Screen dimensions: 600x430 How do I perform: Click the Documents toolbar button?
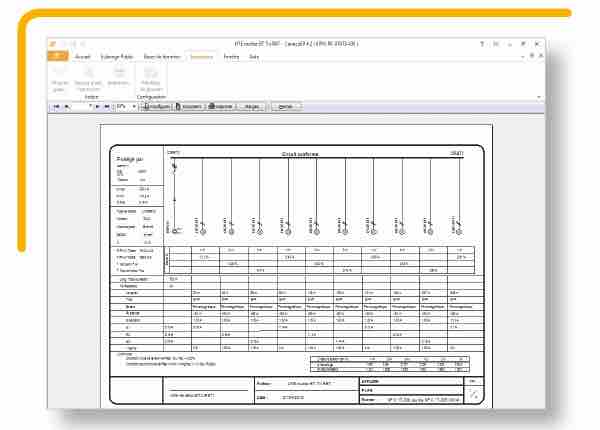click(186, 103)
